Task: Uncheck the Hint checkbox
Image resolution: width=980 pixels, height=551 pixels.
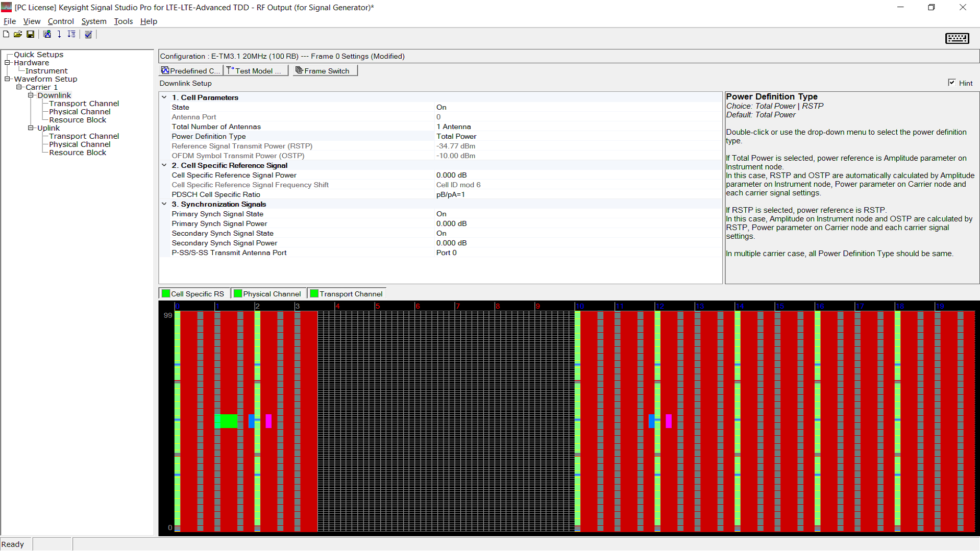Action: [x=952, y=83]
